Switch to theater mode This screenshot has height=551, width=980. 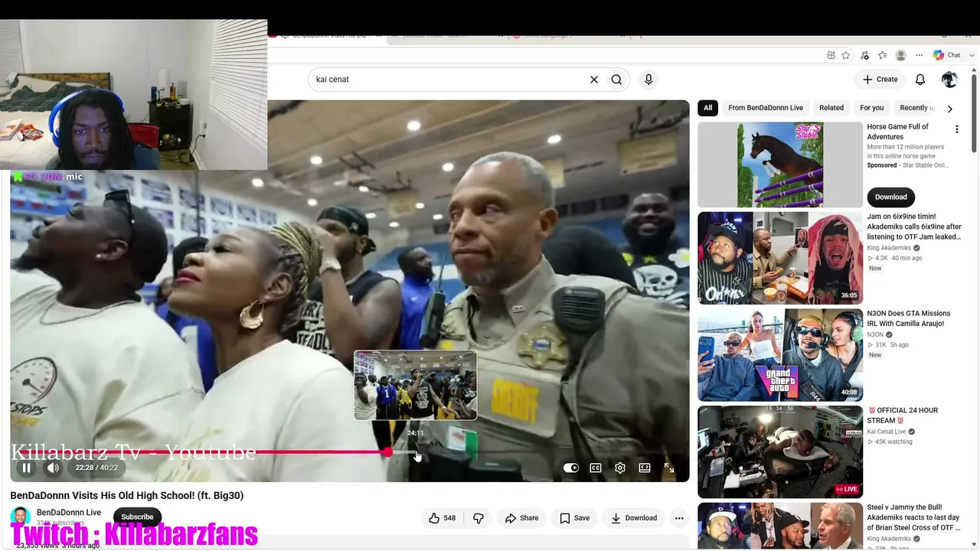coord(645,468)
